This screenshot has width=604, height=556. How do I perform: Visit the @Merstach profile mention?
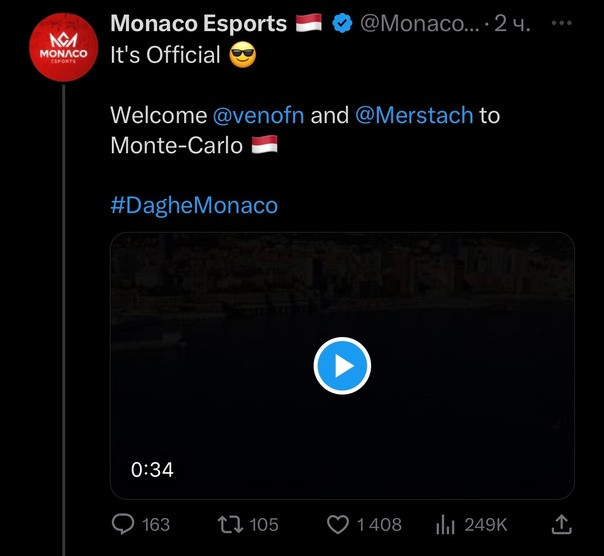click(414, 115)
